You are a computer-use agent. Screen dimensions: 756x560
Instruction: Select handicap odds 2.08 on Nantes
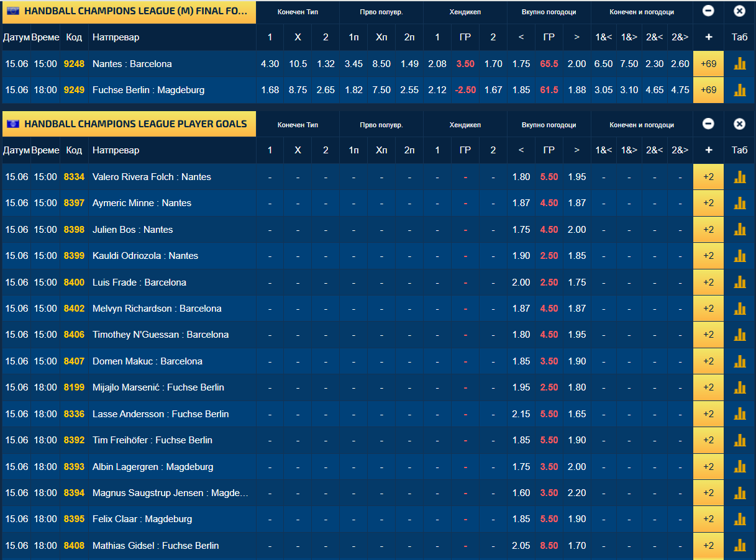click(x=437, y=64)
